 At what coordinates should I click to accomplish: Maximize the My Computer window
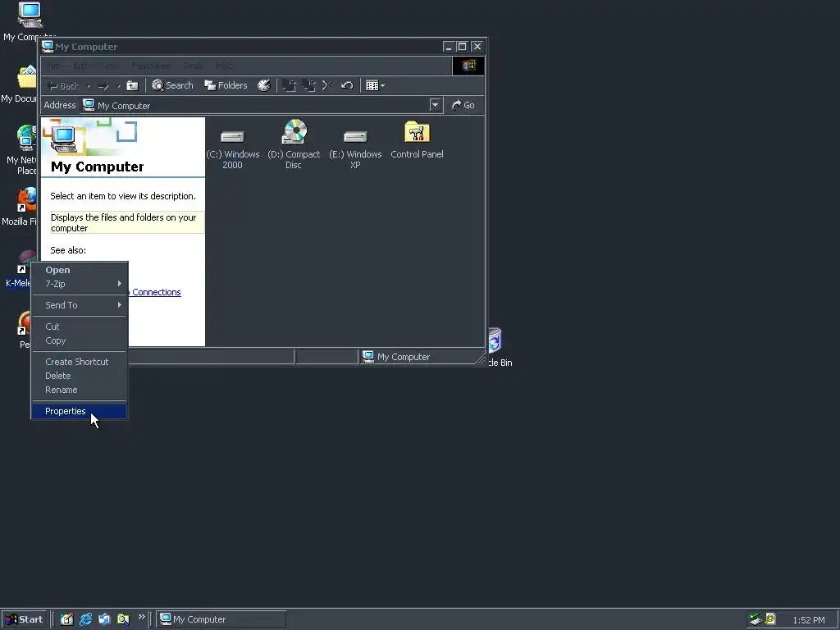(463, 47)
